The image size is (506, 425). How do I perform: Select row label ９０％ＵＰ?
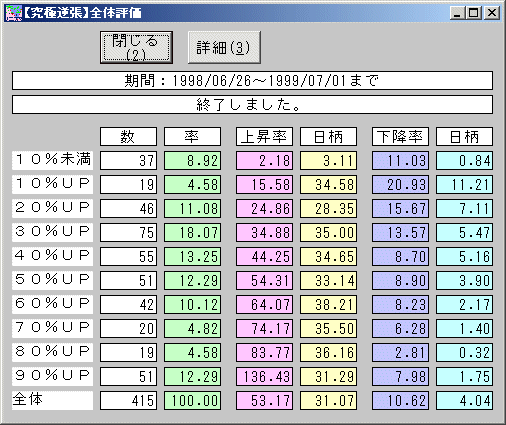click(53, 376)
